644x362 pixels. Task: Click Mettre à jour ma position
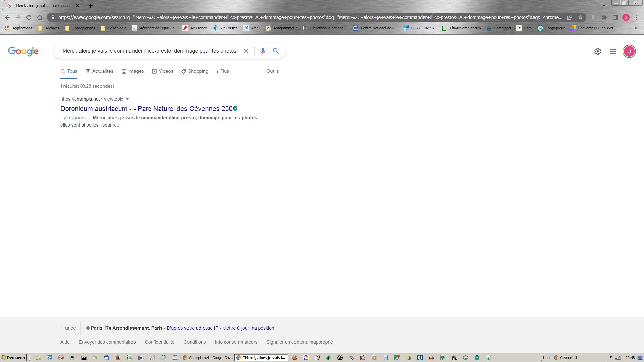pyautogui.click(x=248, y=328)
